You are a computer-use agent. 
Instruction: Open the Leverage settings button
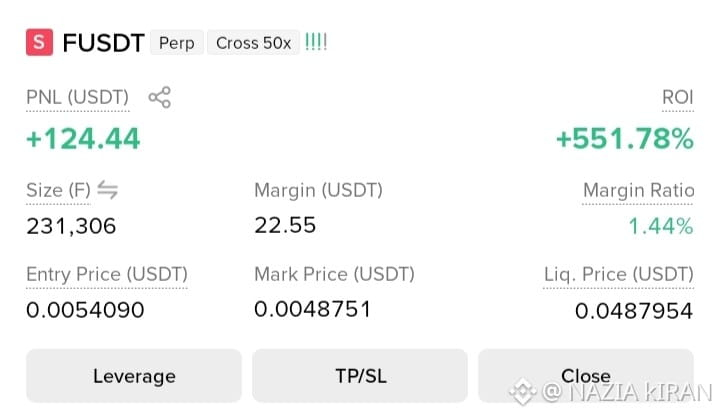tap(134, 376)
